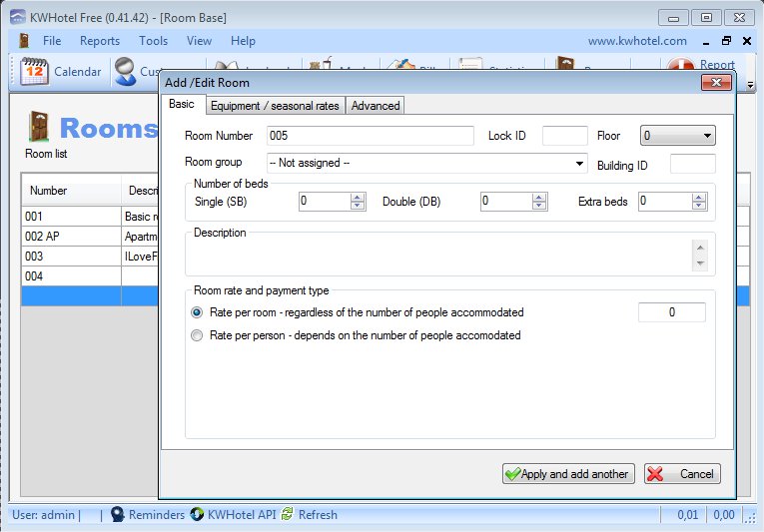Open the Reports menu

(x=100, y=41)
